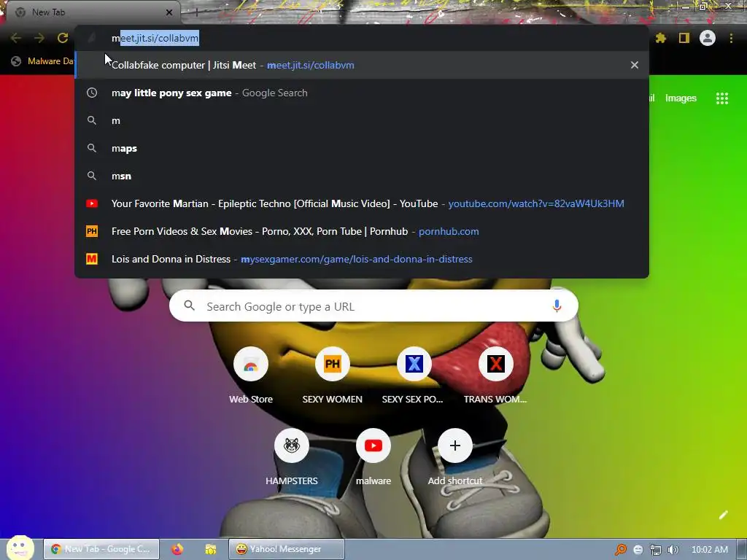This screenshot has width=747, height=560.
Task: Select the Collabfake computer Jitsi Meet suggestion
Action: [x=362, y=65]
